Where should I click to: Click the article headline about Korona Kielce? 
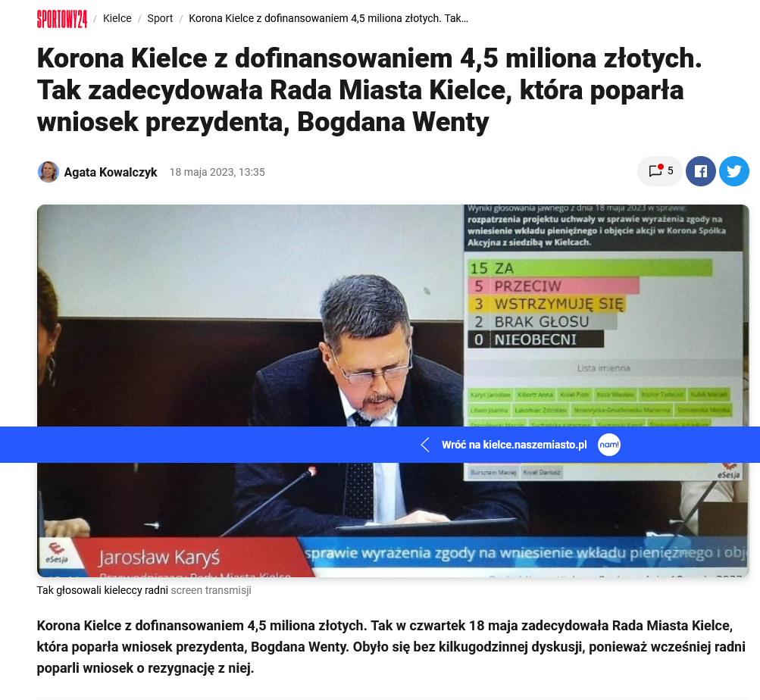(369, 89)
